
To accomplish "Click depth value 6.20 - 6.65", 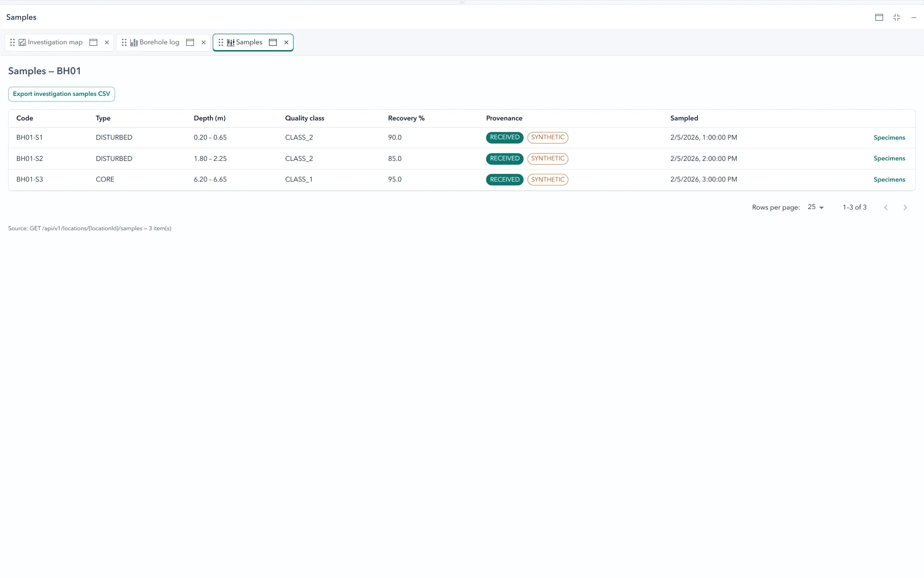I will [x=210, y=180].
